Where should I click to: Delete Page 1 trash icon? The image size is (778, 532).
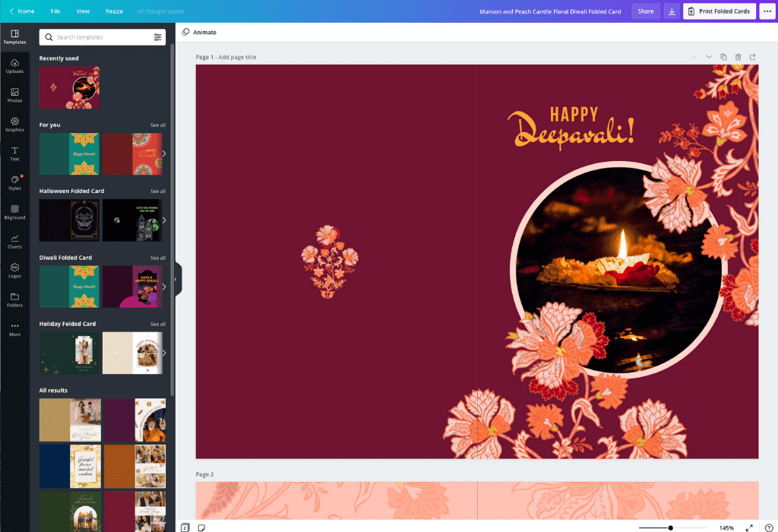click(738, 57)
